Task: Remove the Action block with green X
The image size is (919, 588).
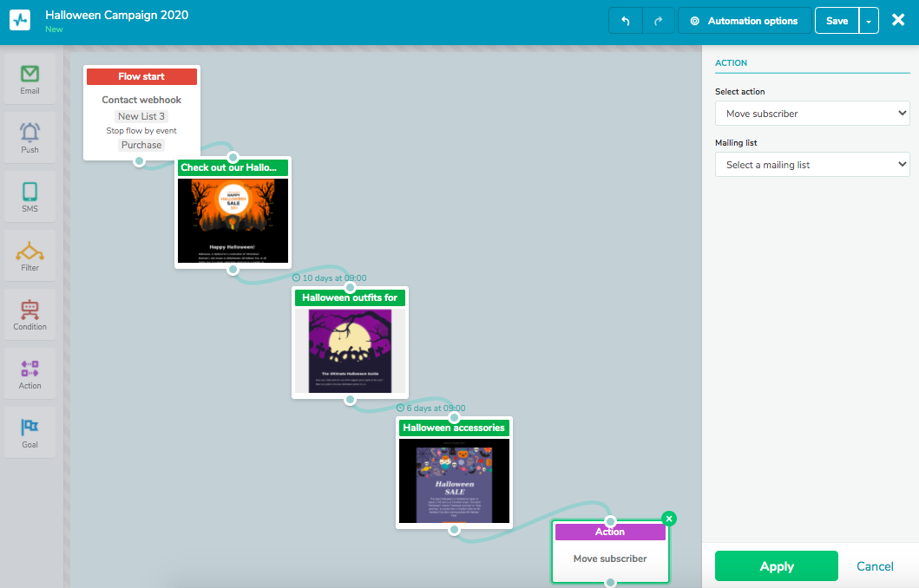Action: [x=668, y=519]
